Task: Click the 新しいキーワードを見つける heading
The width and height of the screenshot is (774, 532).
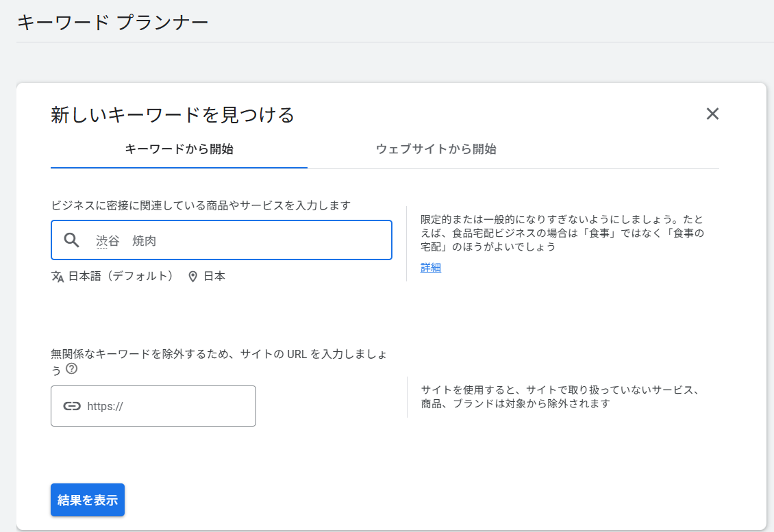Action: click(x=173, y=115)
